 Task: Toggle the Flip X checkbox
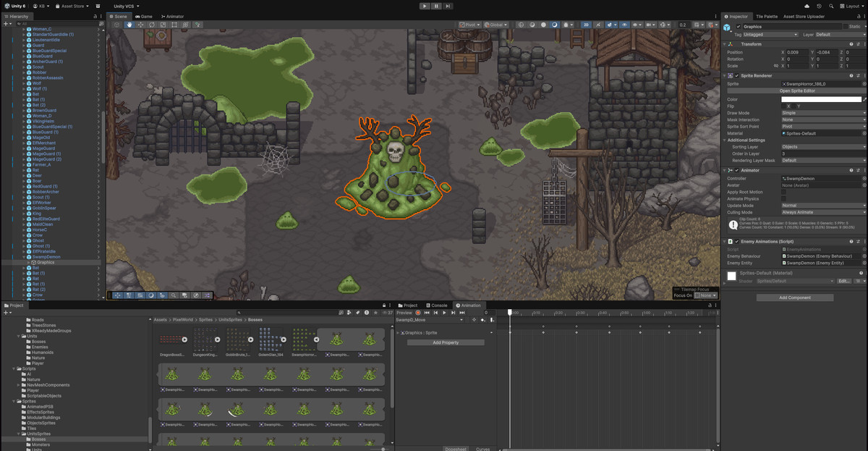[784, 106]
